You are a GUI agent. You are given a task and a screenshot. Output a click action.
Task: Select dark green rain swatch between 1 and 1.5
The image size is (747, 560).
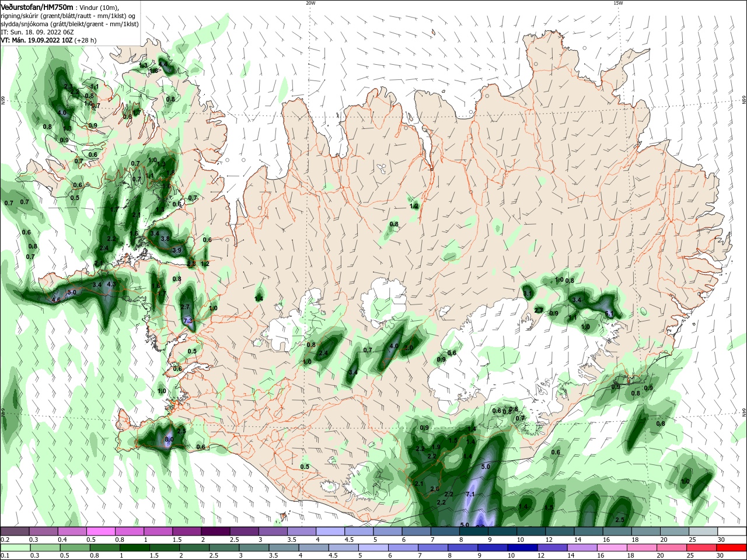coord(134,548)
